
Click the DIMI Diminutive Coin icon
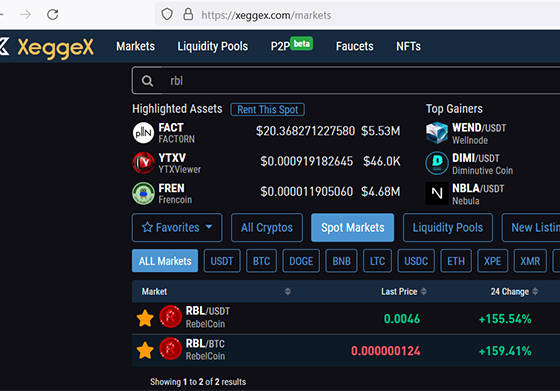pos(437,163)
